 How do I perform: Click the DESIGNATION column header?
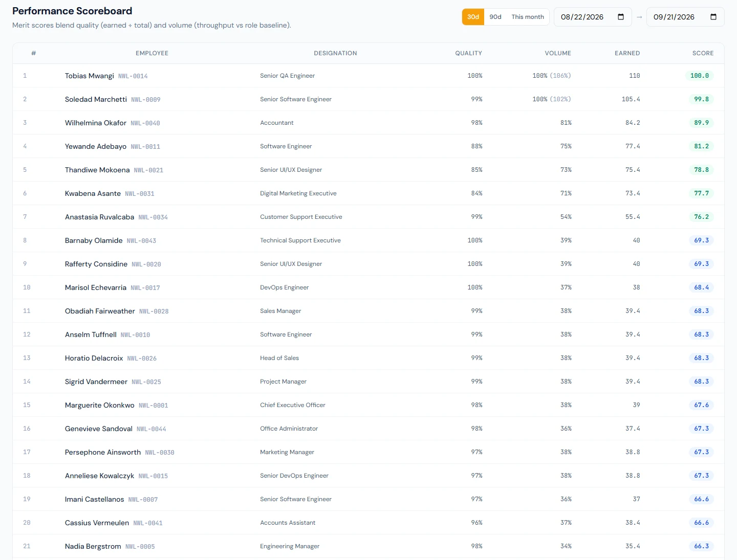(335, 53)
